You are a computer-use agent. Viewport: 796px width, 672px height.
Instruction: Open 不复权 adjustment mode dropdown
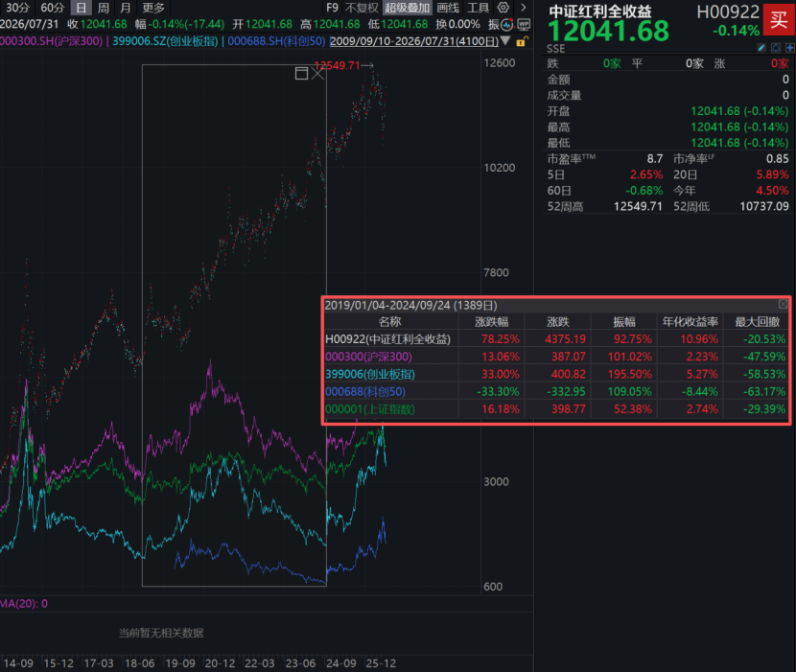pyautogui.click(x=362, y=8)
